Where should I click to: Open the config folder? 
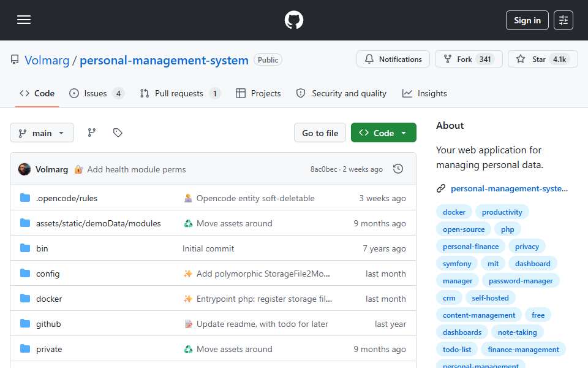pos(48,274)
